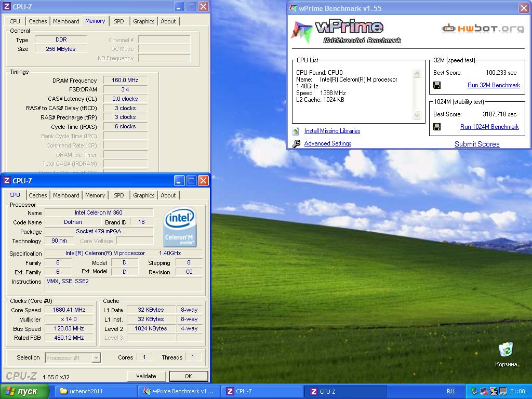Click Submit Scores link
This screenshot has height=399, width=532.
coord(477,144)
